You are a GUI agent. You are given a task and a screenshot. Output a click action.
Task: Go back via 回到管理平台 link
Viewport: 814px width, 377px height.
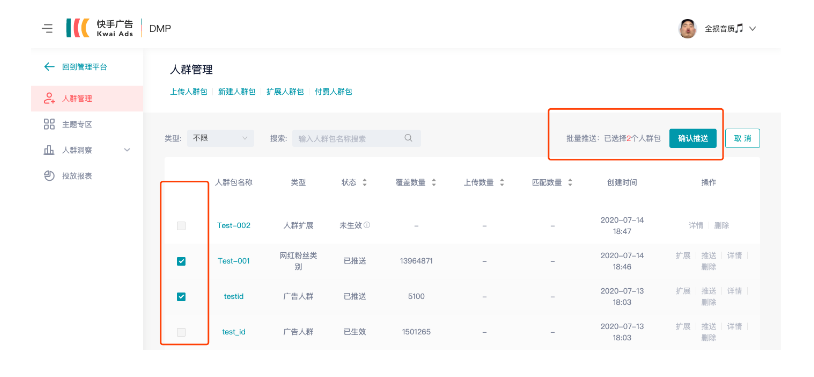[85, 66]
